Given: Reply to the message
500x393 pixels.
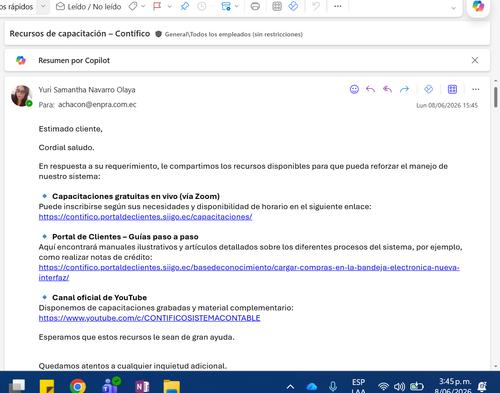Looking at the screenshot, I should click(370, 89).
